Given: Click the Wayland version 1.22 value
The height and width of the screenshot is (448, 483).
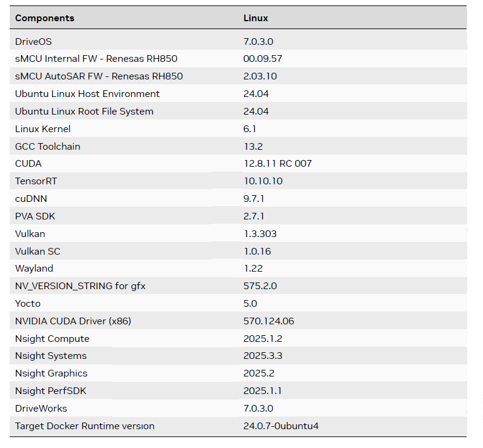Looking at the screenshot, I should point(252,269).
